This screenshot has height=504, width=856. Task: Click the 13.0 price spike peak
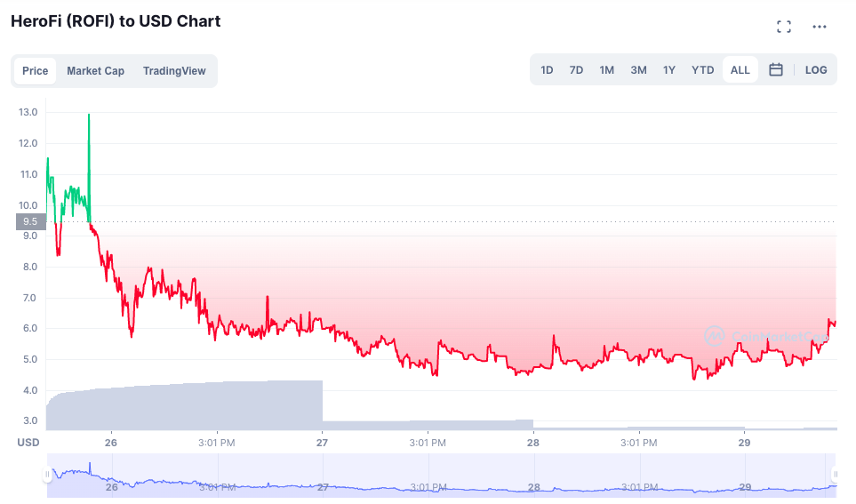click(x=89, y=116)
